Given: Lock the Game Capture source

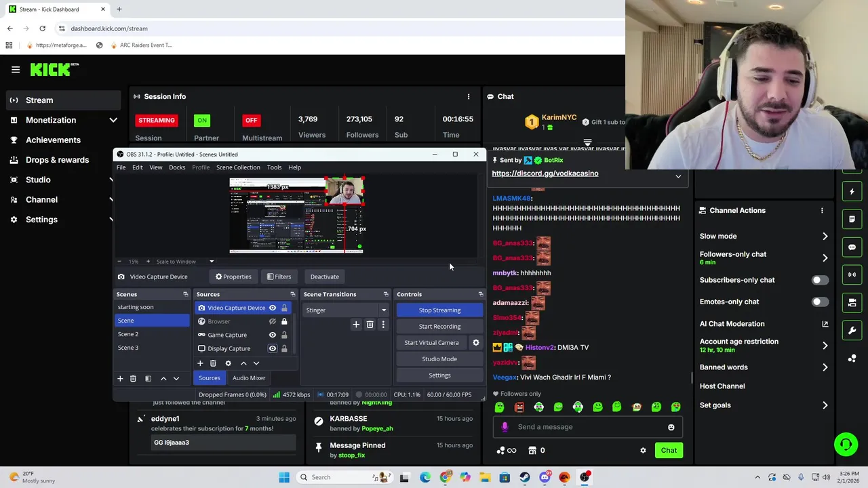Looking at the screenshot, I should (284, 335).
